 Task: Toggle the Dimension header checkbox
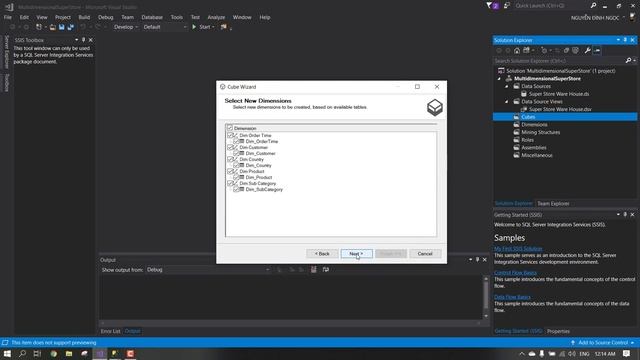coord(230,128)
